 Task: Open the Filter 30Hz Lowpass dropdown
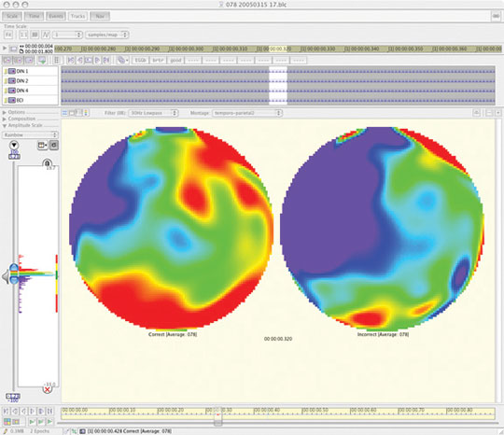(153, 113)
